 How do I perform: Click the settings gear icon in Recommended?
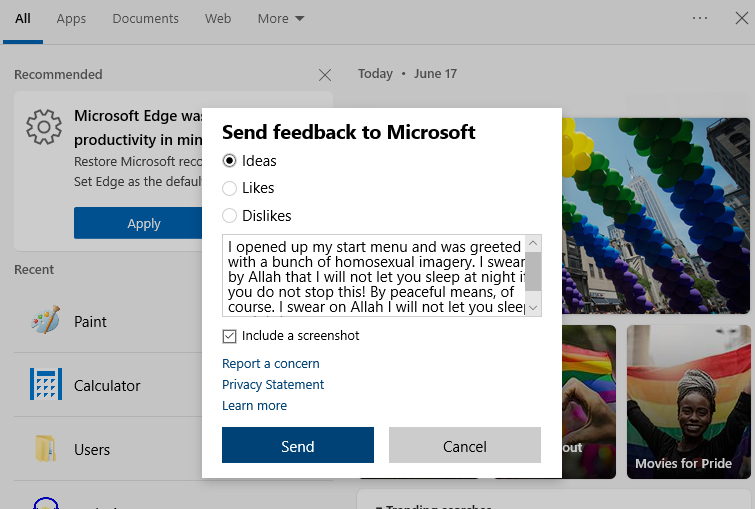pos(44,127)
